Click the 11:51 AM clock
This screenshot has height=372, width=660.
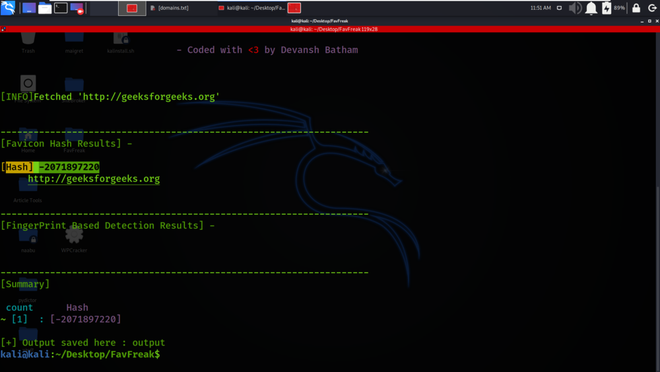click(x=540, y=8)
